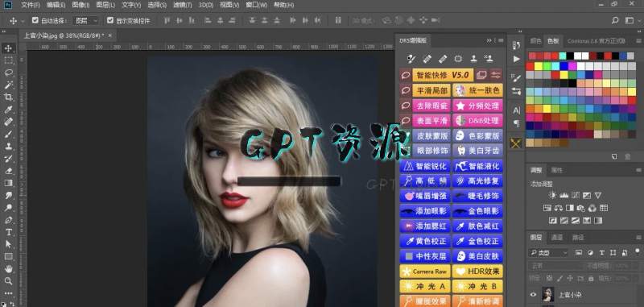Viewport: 644px width, 307px height.
Task: Select the Hand tool
Action: click(8, 269)
